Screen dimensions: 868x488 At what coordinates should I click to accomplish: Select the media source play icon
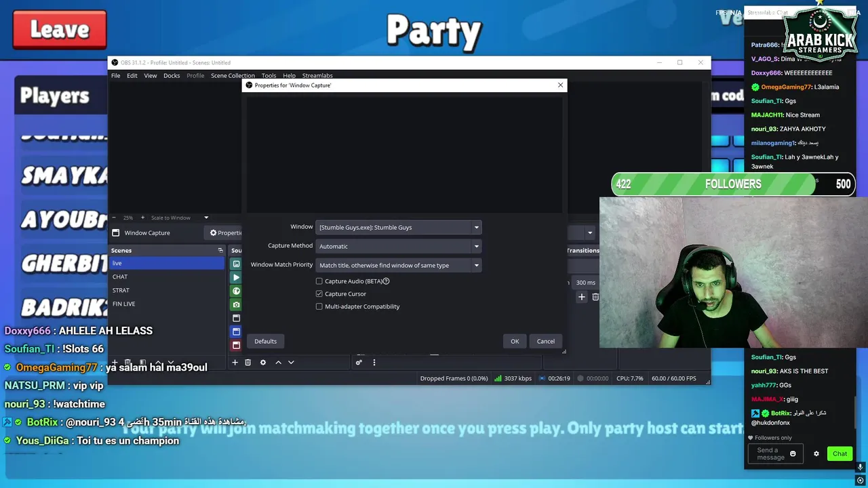click(x=236, y=277)
